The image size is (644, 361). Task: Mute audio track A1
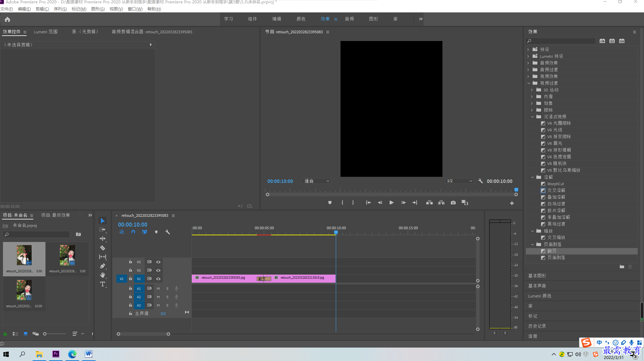pos(158,289)
